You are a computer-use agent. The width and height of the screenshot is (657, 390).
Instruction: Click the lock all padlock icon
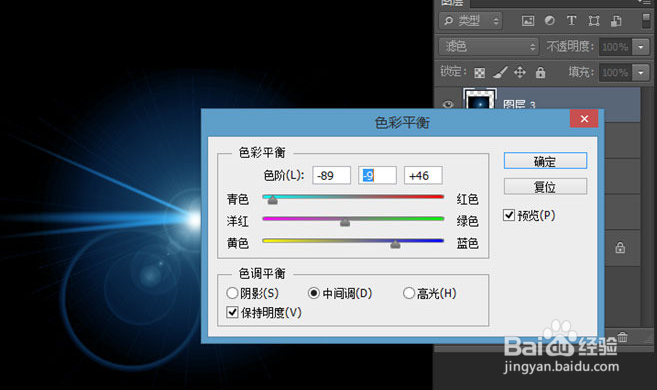coord(541,72)
